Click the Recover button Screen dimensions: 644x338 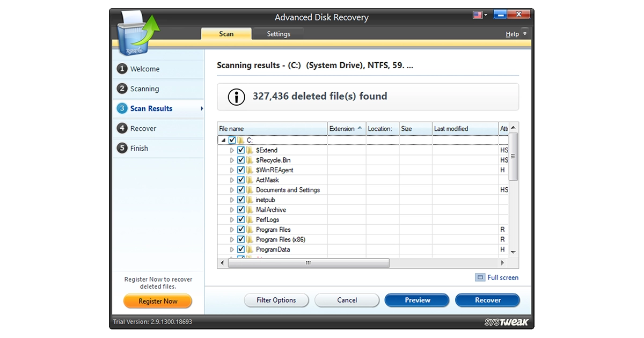click(487, 300)
